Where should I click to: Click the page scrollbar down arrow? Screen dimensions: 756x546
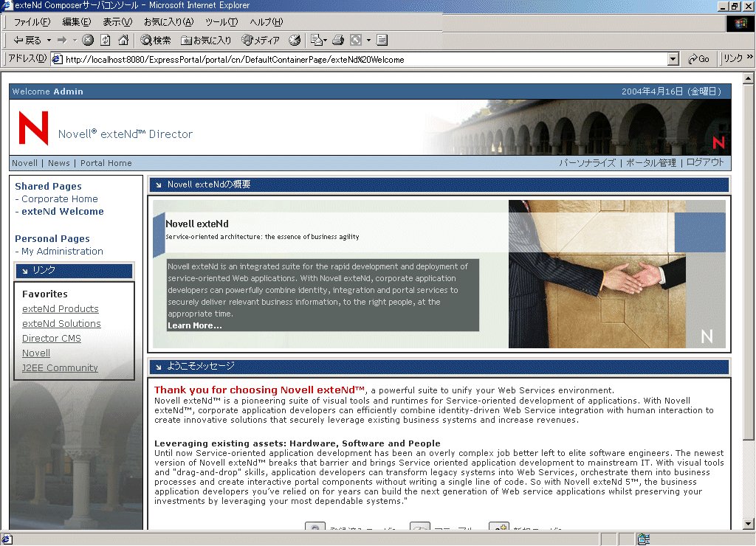coord(749,524)
